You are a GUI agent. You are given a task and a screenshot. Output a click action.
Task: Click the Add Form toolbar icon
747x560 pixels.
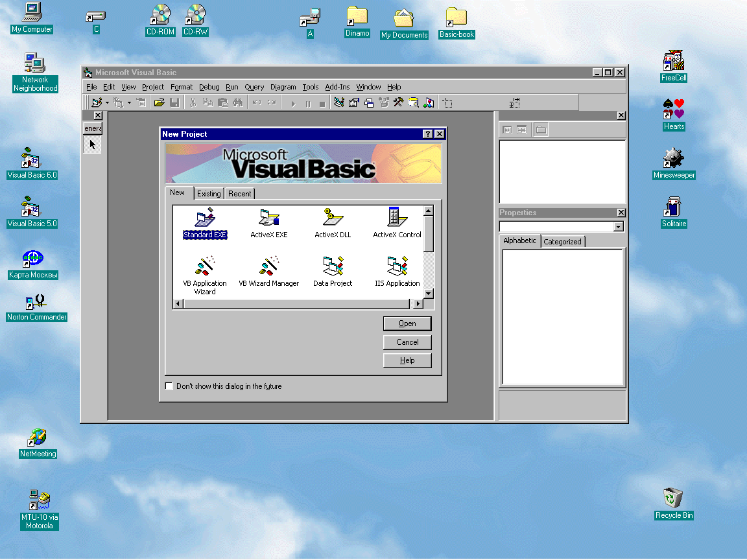pos(118,102)
